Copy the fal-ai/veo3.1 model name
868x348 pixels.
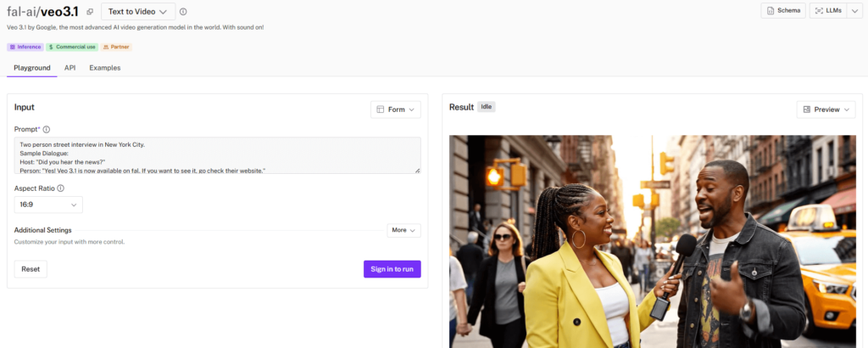[x=90, y=12]
